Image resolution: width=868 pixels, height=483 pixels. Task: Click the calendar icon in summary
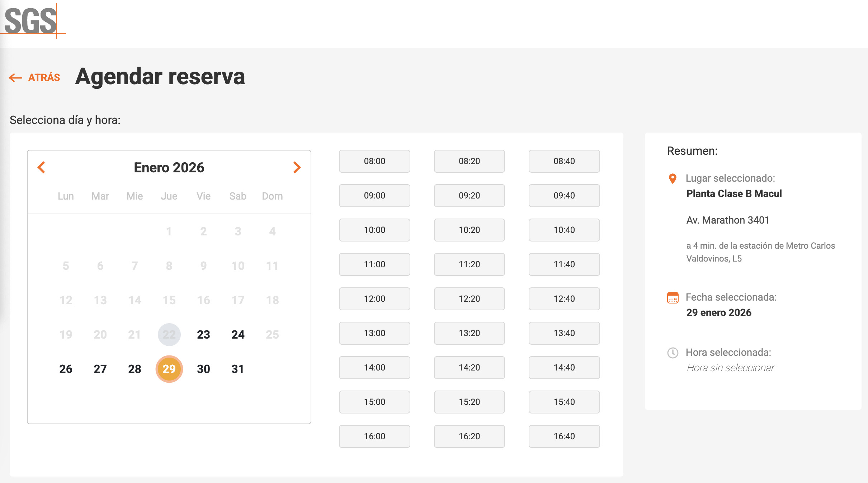click(x=673, y=298)
